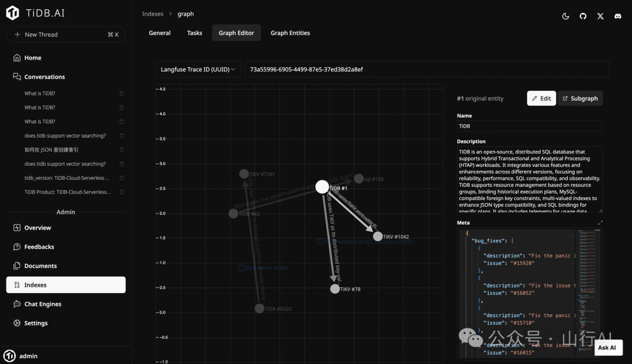
Task: Delete third 'What is TiDB?' conversation
Action: tap(121, 121)
